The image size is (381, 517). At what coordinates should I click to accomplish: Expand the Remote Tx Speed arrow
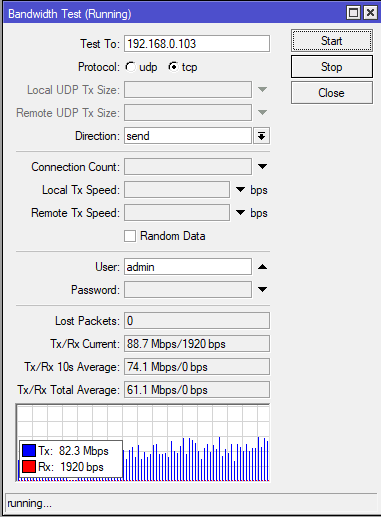pyautogui.click(x=240, y=213)
